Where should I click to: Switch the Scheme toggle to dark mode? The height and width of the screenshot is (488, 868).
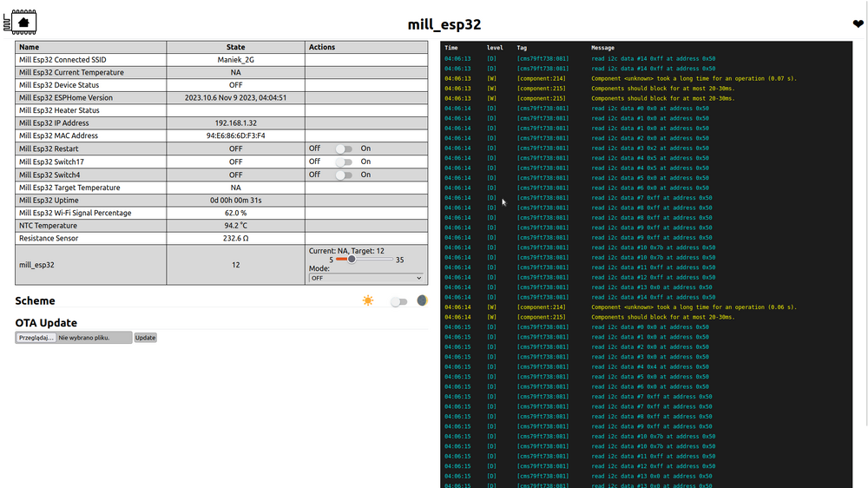pos(398,301)
